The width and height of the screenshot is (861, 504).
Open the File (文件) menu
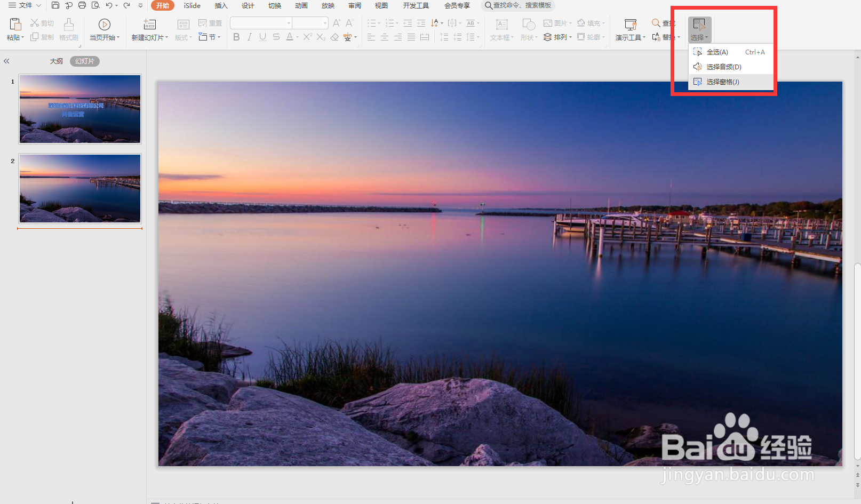pos(25,5)
